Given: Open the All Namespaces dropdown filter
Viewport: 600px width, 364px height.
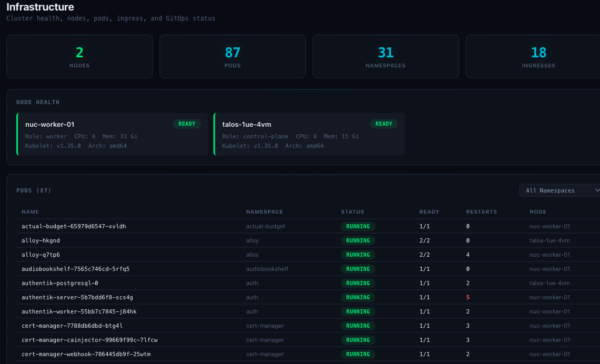Looking at the screenshot, I should [x=559, y=190].
